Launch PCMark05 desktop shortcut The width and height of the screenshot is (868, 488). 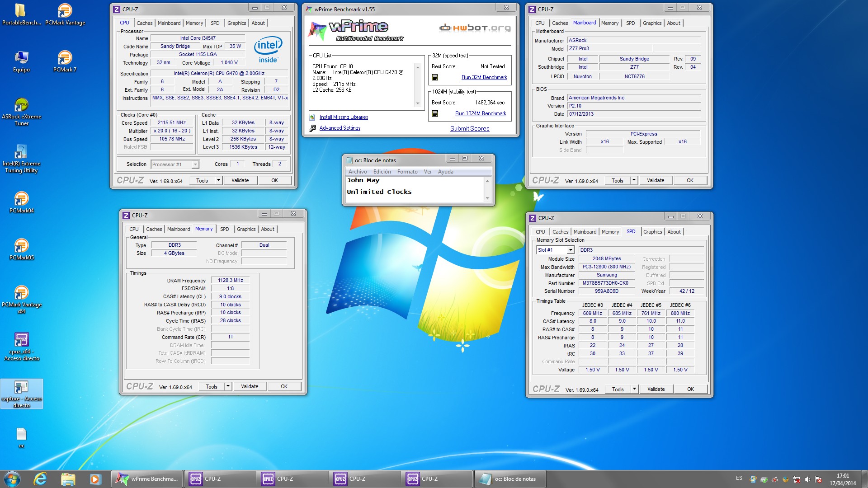pyautogui.click(x=21, y=249)
